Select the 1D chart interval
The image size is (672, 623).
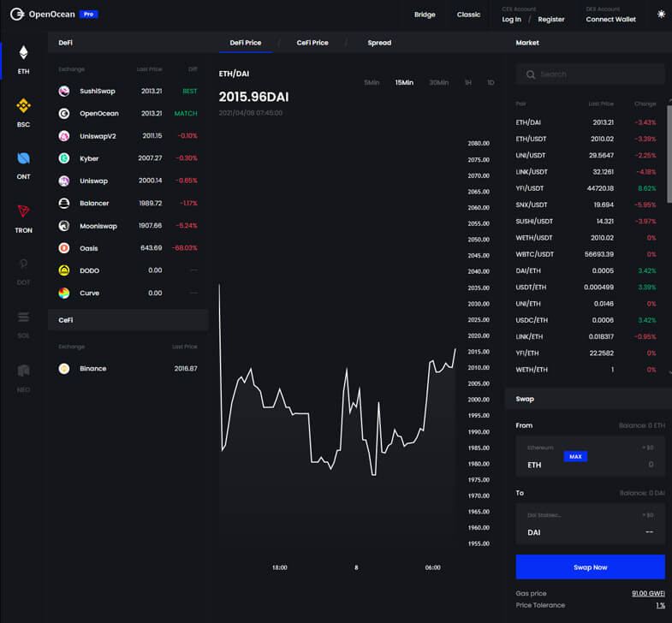click(x=491, y=83)
